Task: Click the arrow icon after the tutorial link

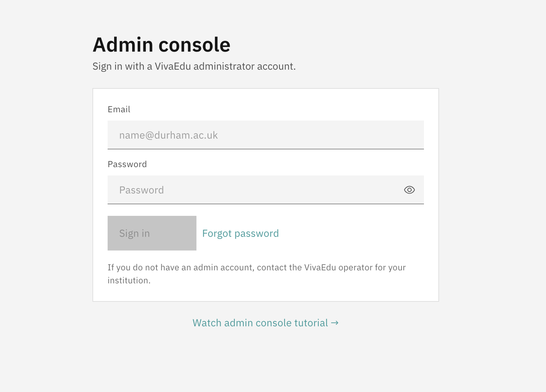Action: pos(335,323)
